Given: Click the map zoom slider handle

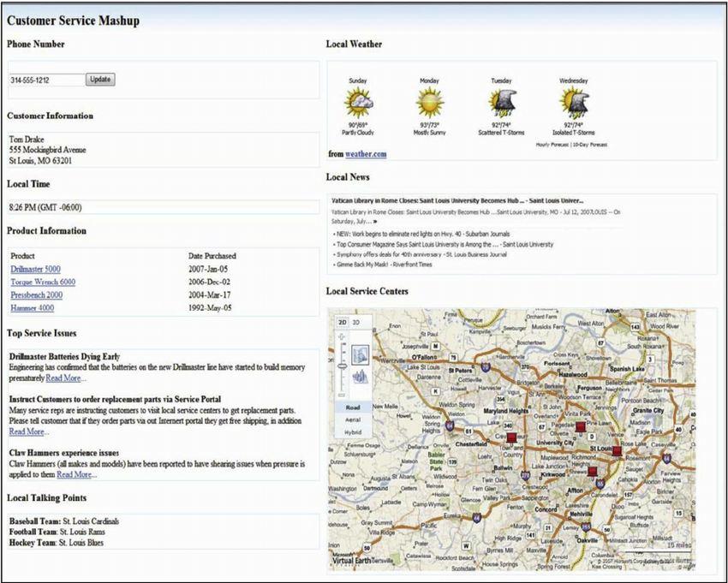Looking at the screenshot, I should [343, 366].
